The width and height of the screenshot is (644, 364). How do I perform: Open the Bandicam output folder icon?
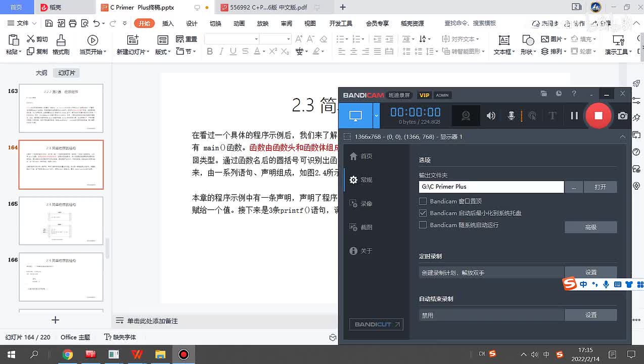(x=544, y=94)
